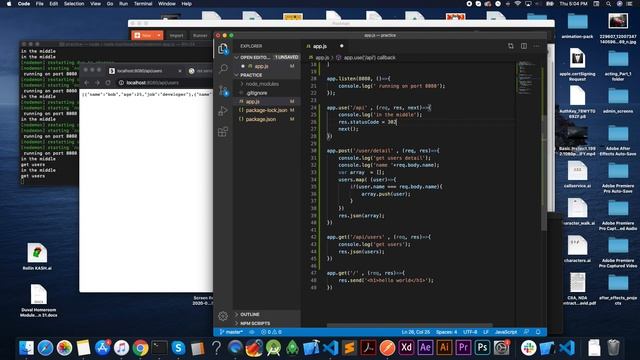Viewport: 640px width, 360px height.
Task: Open Terminal from the dock
Action: pyautogui.click(x=159, y=348)
